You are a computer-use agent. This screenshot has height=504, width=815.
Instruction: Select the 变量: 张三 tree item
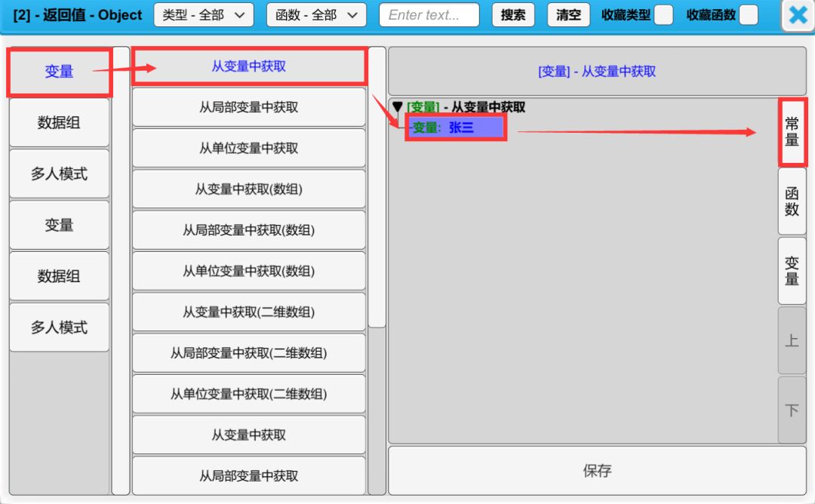[x=455, y=128]
